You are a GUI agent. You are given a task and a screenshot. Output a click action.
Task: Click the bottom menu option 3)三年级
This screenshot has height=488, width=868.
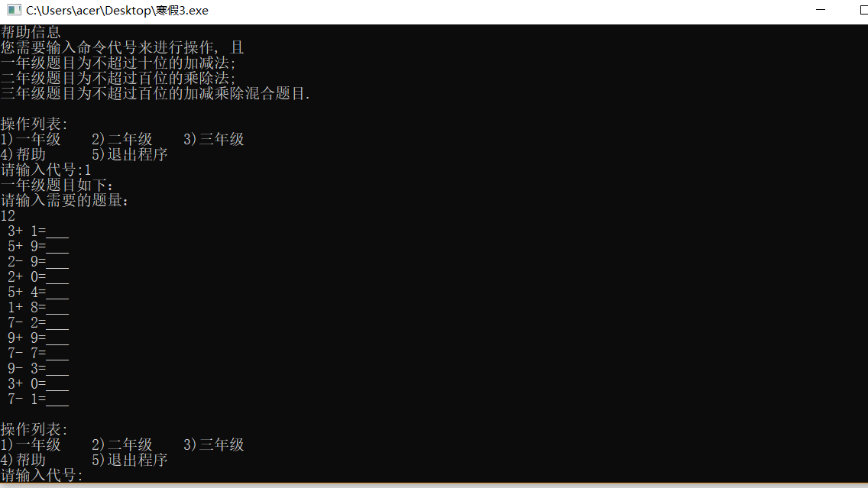tap(214, 444)
